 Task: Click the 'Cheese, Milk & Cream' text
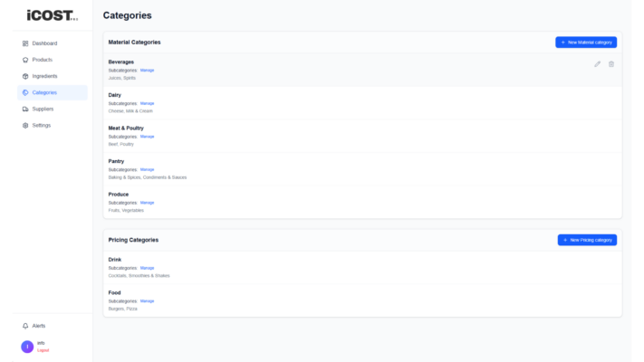[130, 111]
